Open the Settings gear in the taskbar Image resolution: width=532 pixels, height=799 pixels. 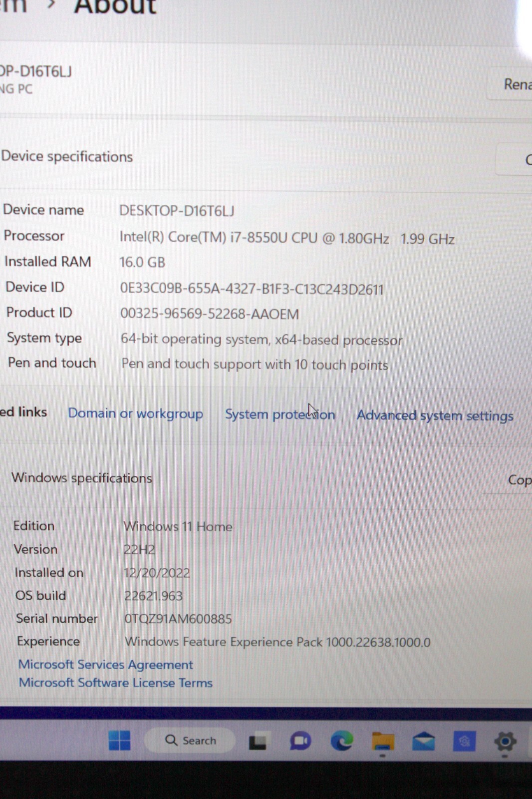click(505, 742)
